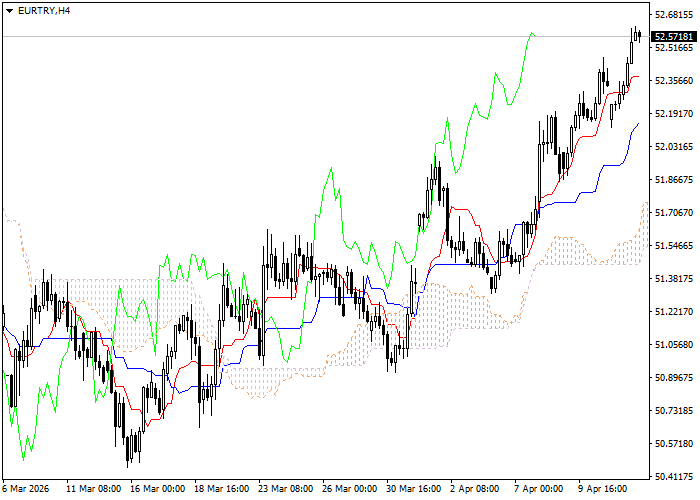Click the 6 Mar 2026 date label

pyautogui.click(x=24, y=489)
